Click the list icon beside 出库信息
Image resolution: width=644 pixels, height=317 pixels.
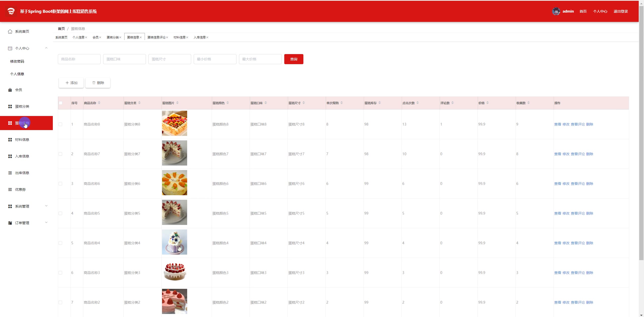(x=10, y=173)
